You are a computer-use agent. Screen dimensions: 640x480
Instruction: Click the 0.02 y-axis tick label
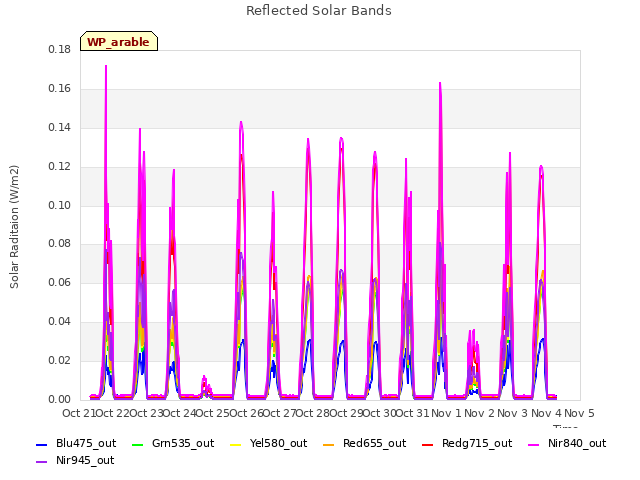coord(59,360)
